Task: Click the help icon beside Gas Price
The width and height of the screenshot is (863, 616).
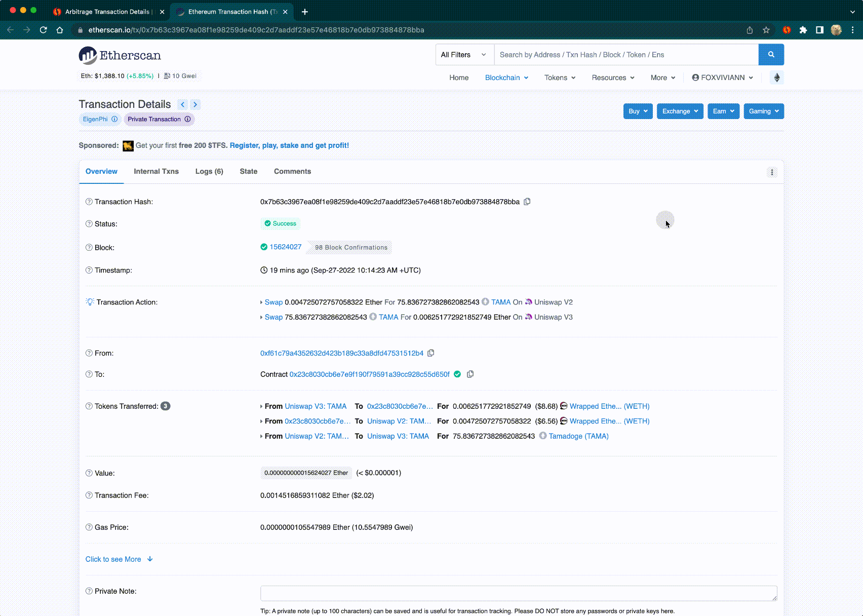Action: [89, 527]
